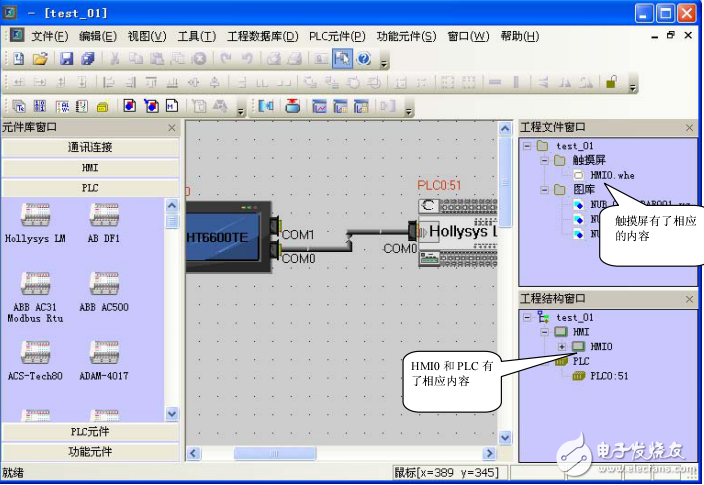This screenshot has width=704, height=485.
Task: Toggle the padlock lock icon in toolbar
Action: (610, 82)
